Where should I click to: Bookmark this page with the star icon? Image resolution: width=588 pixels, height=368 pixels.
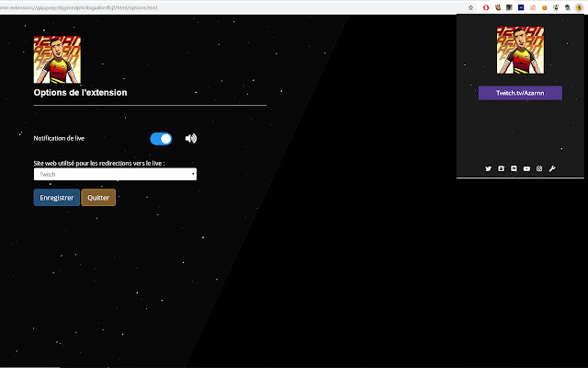pos(470,7)
